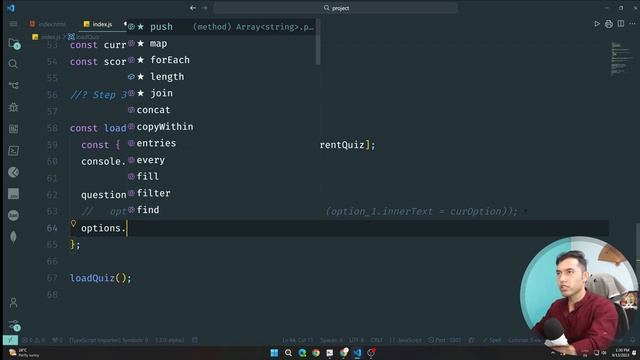640x360 pixels.
Task: Select the join suggestion
Action: (x=221, y=93)
